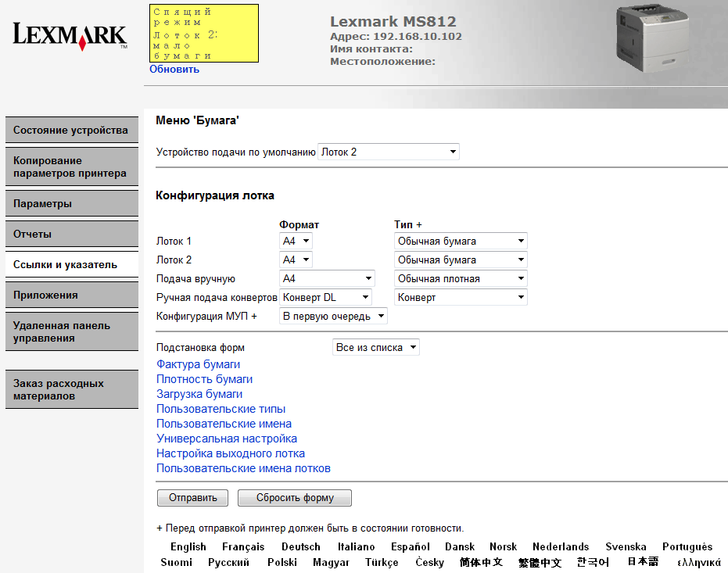Viewport: 728px width, 573px height.
Task: Switch language to 日本語
Action: coord(643,561)
